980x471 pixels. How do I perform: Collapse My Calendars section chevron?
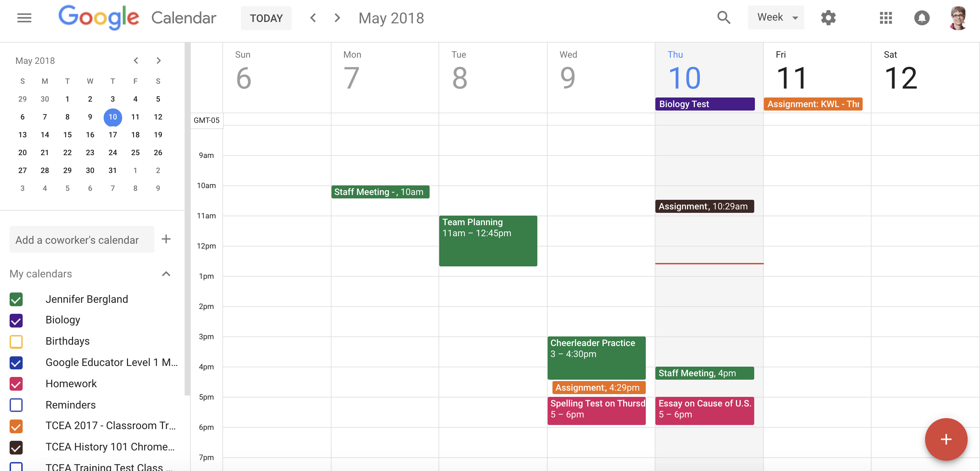pos(167,273)
